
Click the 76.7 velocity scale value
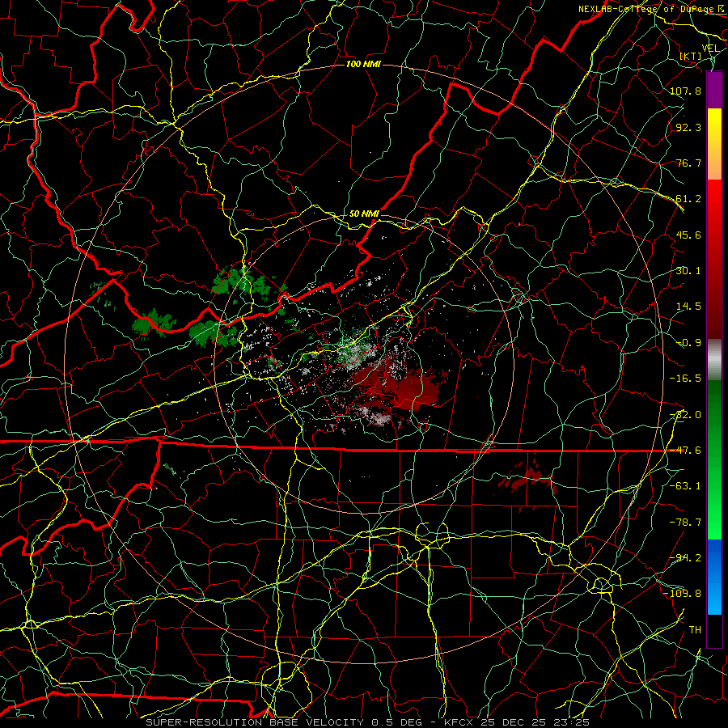pyautogui.click(x=688, y=163)
